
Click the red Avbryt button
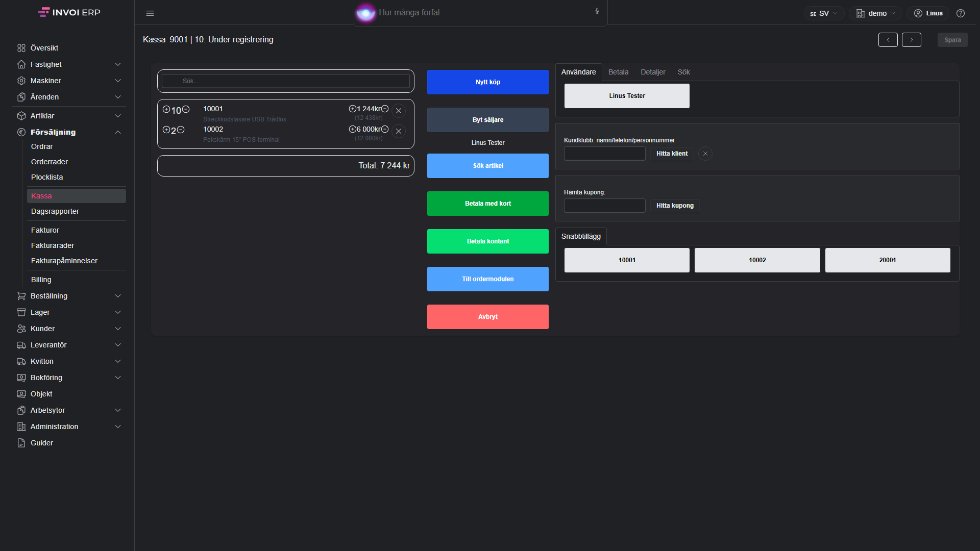coord(488,317)
